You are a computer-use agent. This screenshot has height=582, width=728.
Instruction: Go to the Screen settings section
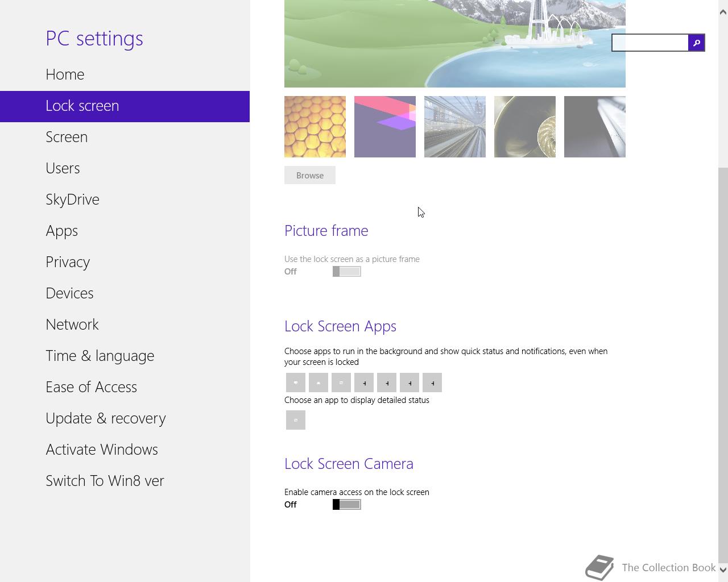[67, 137]
